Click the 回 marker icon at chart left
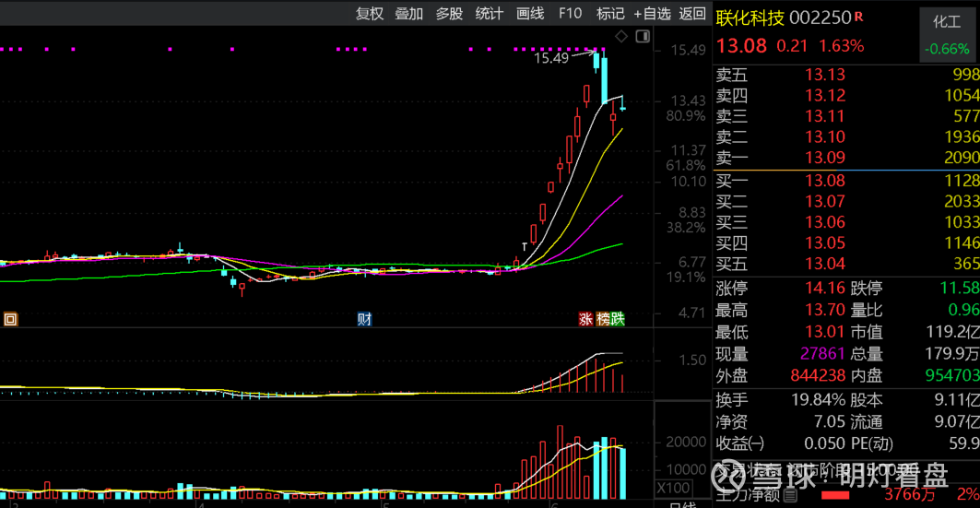The width and height of the screenshot is (980, 508). (x=10, y=320)
